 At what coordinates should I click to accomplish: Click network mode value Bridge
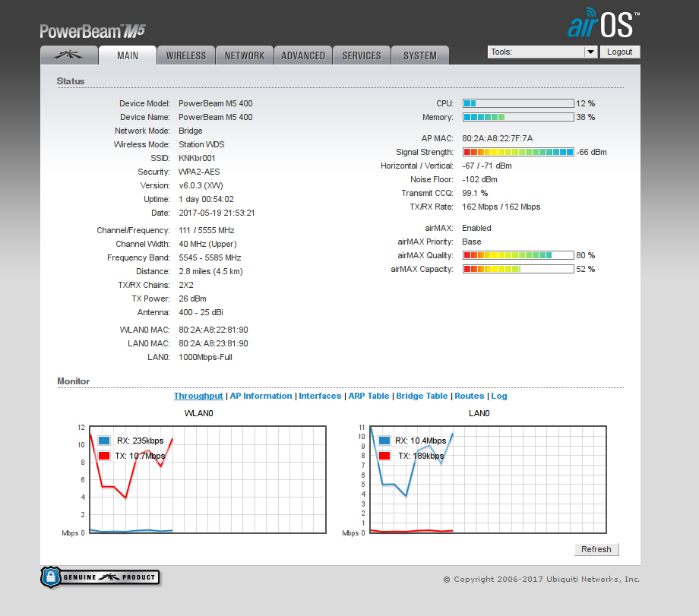(191, 131)
